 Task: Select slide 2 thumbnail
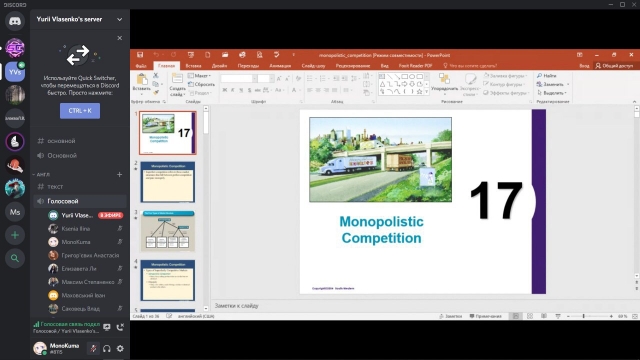tap(168, 182)
